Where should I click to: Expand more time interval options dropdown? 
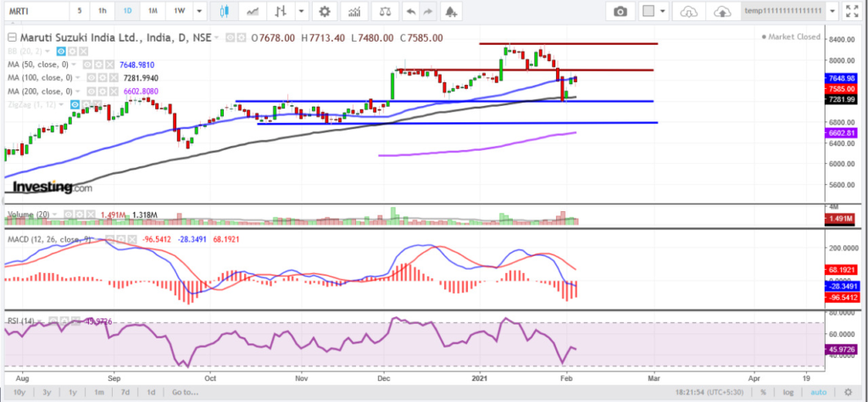click(200, 11)
